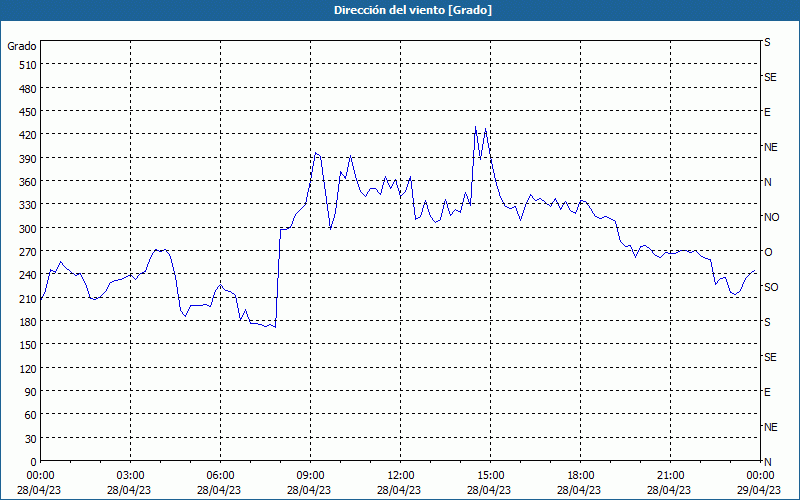Viewport: 800px width, 500px height.
Task: Select the 360 left axis value
Action: pos(29,183)
